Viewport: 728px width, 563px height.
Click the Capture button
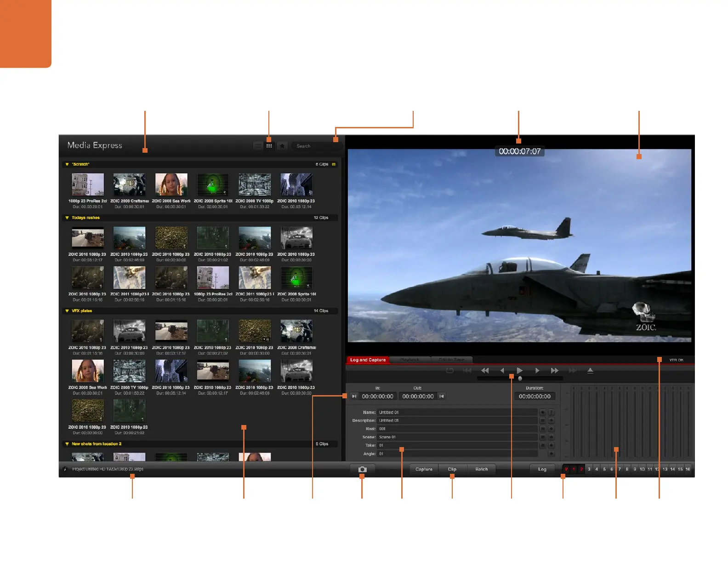coord(424,469)
